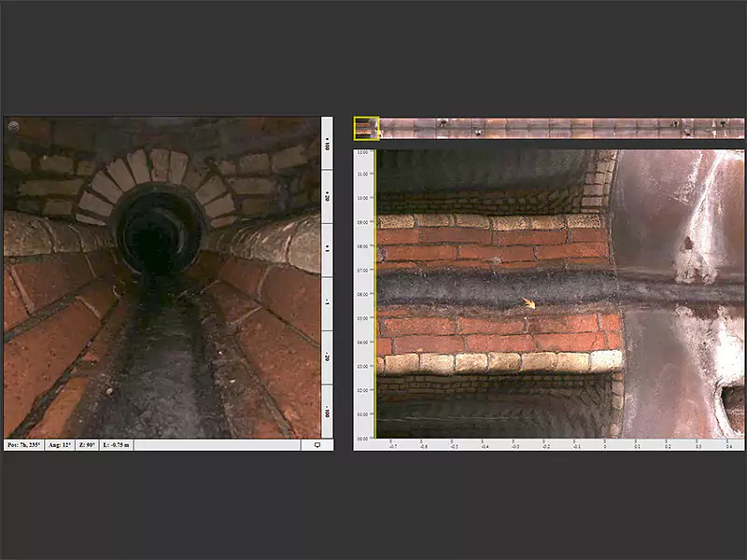Image resolution: width=747 pixels, height=560 pixels.
Task: Step forward with the +100 button
Action: pyautogui.click(x=328, y=144)
